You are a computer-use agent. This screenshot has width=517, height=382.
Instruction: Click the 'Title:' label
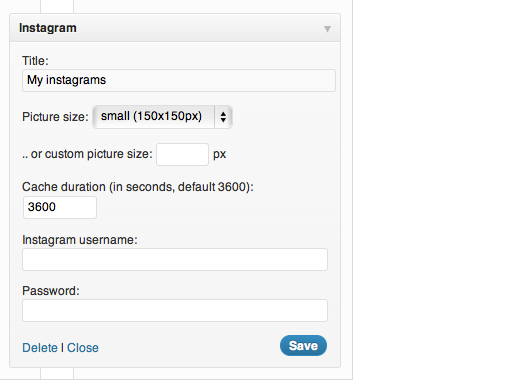(35, 61)
